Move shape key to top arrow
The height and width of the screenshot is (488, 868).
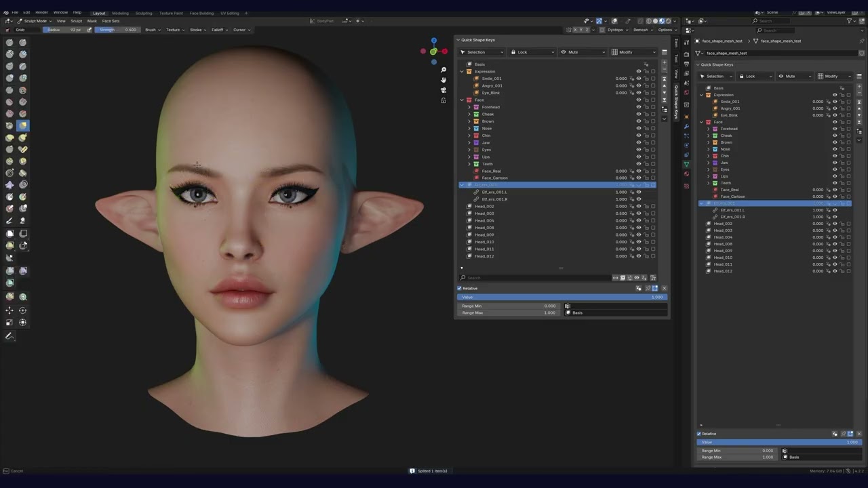[x=665, y=79]
